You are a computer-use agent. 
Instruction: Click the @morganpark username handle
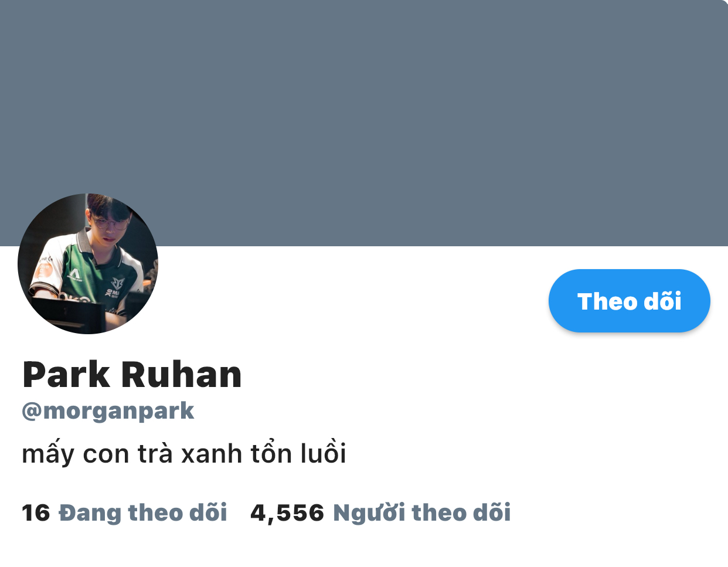108,411
